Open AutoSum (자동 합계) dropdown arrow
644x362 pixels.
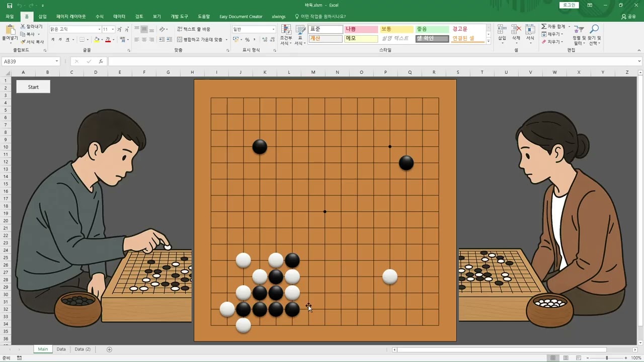click(x=569, y=26)
